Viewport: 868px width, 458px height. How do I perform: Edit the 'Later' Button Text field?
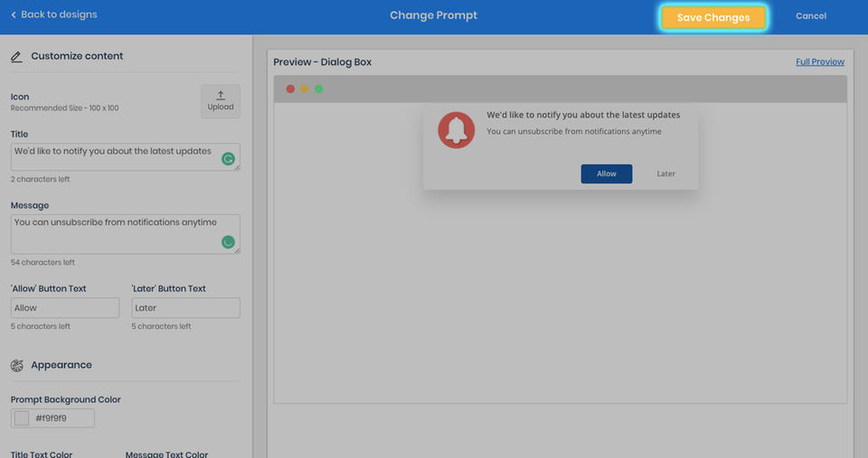(x=185, y=308)
